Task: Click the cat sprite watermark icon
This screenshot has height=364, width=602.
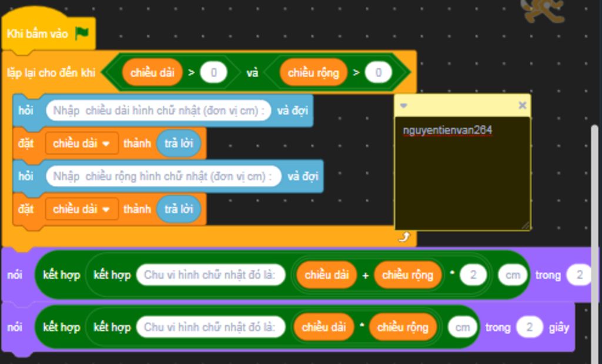Action: 543,11
